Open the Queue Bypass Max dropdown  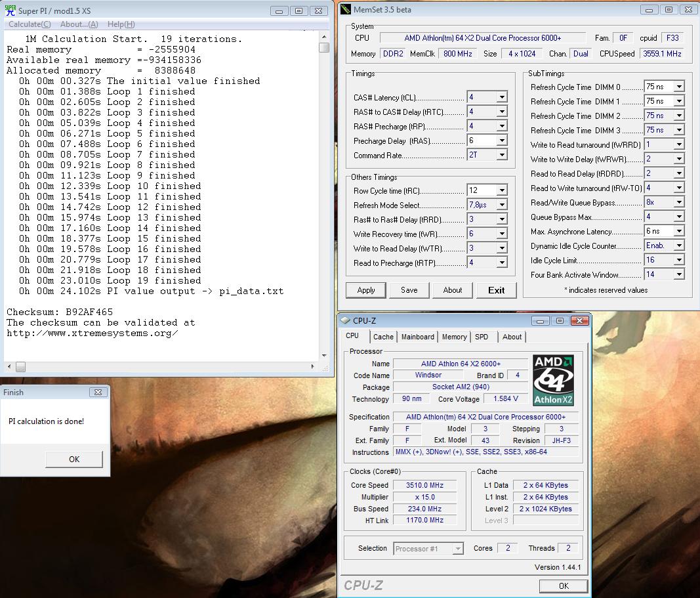tap(679, 217)
